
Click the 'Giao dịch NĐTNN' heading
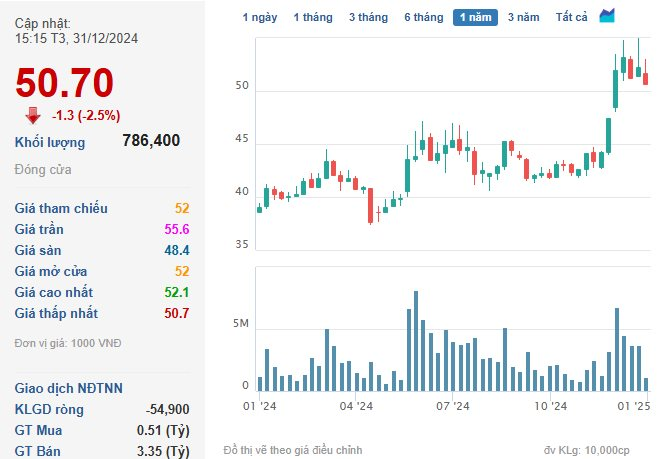69,388
